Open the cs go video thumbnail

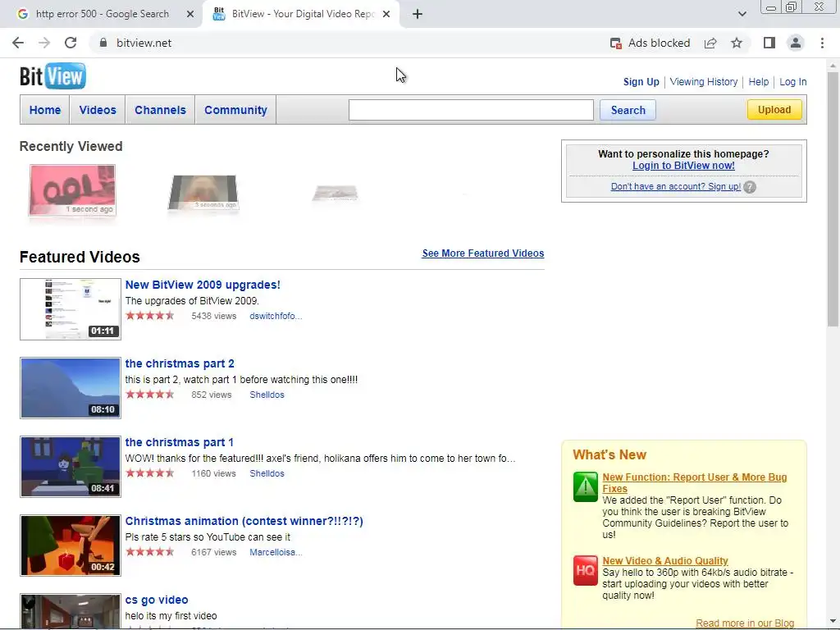[71, 611]
